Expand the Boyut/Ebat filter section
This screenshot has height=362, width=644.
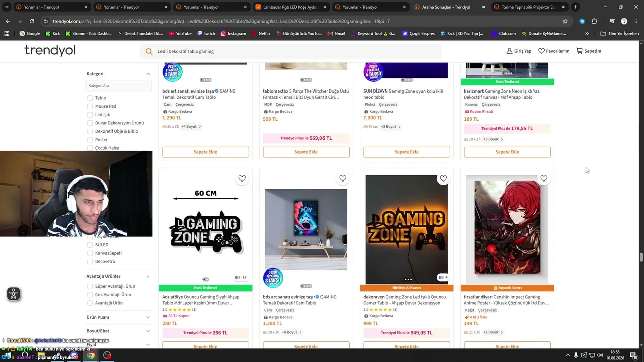[x=148, y=331]
